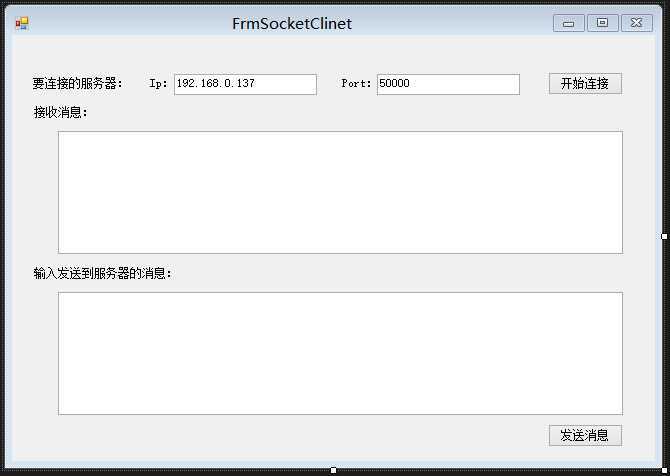Select the 输入发送到服务器的消息 label
Image resolution: width=670 pixels, height=476 pixels.
pos(103,273)
